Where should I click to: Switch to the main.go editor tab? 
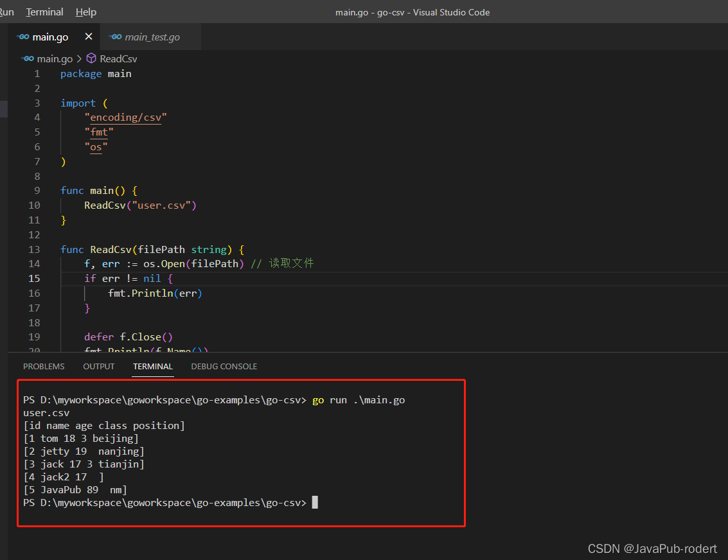click(50, 37)
